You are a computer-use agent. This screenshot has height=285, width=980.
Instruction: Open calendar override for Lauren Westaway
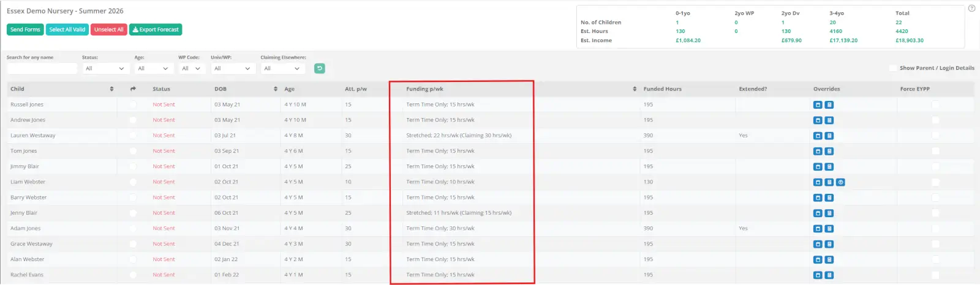pyautogui.click(x=817, y=136)
